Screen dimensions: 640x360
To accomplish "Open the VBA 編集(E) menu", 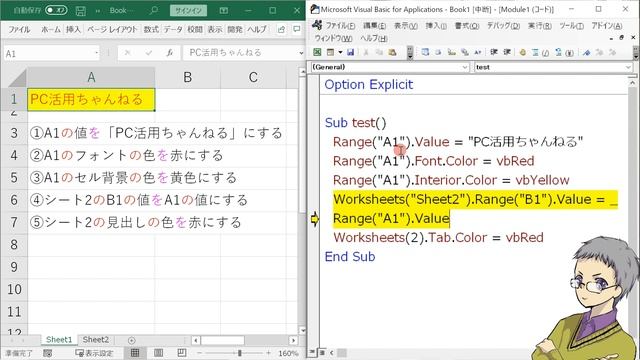I will click(374, 26).
